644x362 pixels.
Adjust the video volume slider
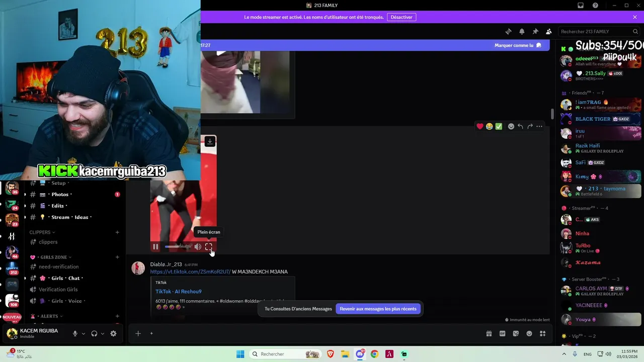[x=178, y=247]
